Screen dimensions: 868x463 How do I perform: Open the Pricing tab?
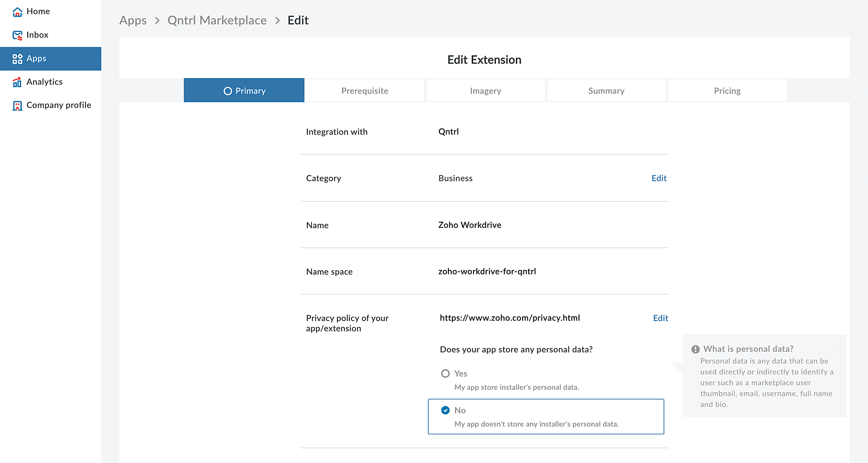pos(727,91)
